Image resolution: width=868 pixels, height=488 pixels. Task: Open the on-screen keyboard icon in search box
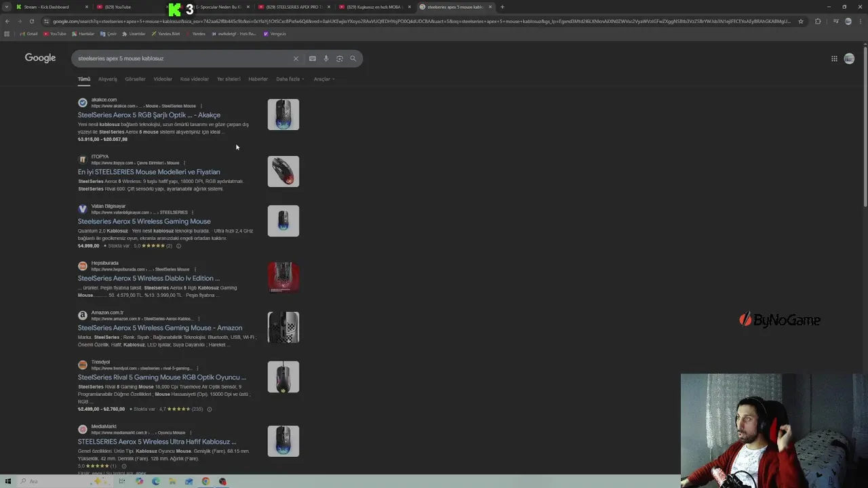coord(313,58)
